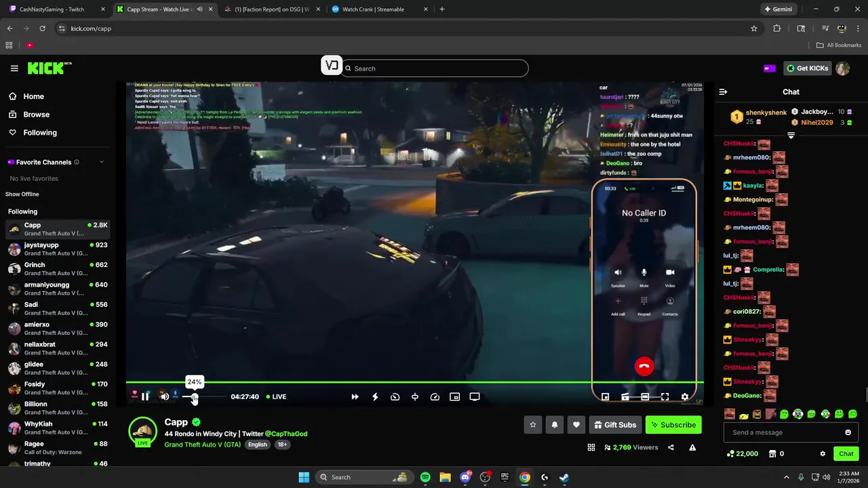Switch to CashNastyGaming Twitch tab

click(57, 9)
